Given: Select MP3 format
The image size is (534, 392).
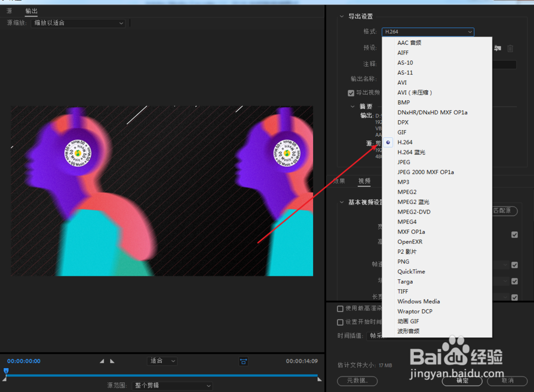Looking at the screenshot, I should tap(437, 182).
